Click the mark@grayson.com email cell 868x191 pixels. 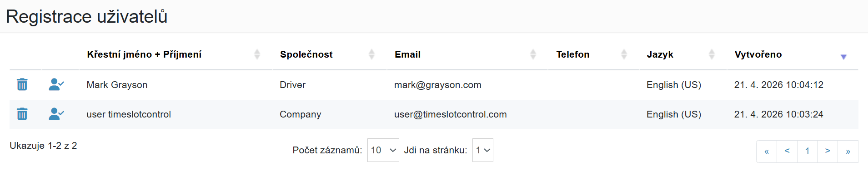pyautogui.click(x=467, y=85)
